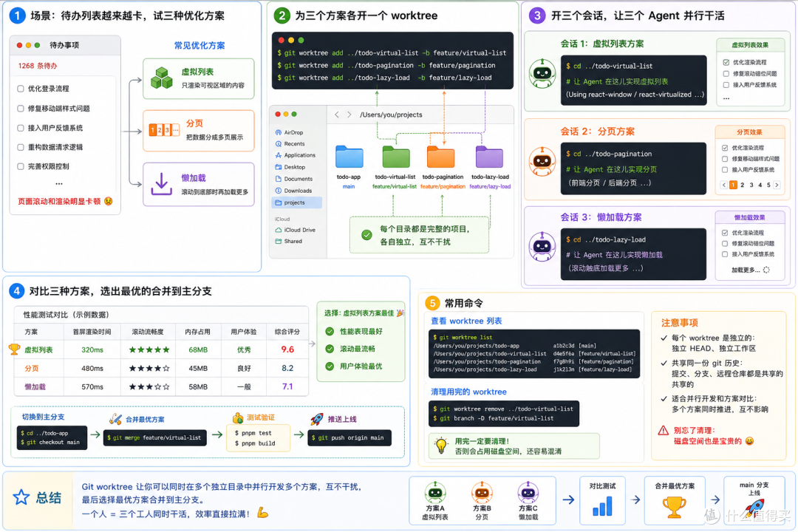The image size is (798, 532).
Task: Click the purple download icon for 懒加载
Action: coord(161,184)
